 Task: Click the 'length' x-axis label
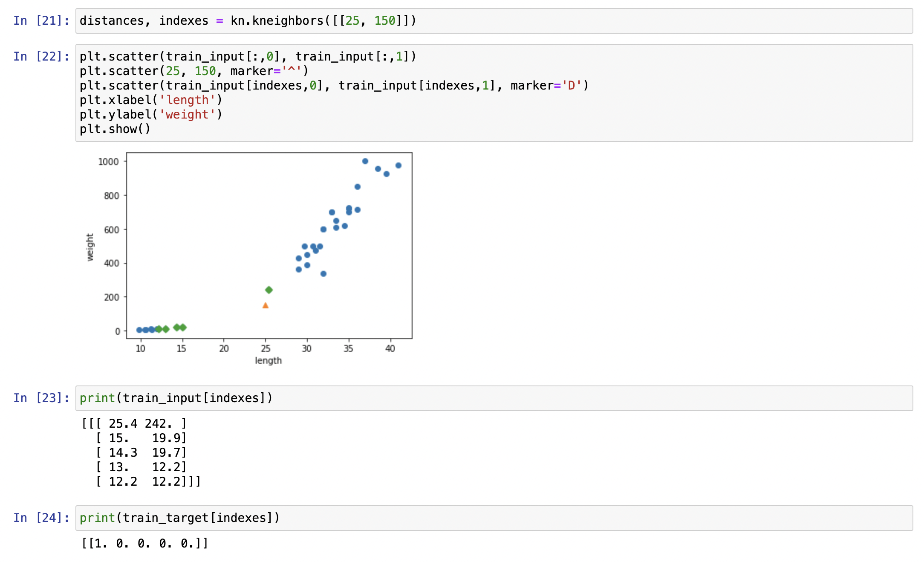(x=269, y=361)
